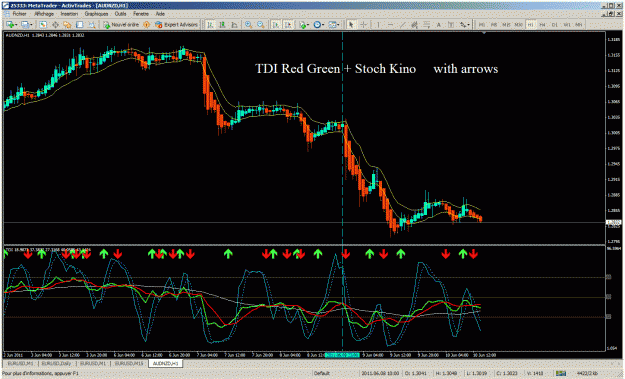Viewport: 625px width, 379px height.
Task: Switch to W1 timeframe
Action: pos(567,25)
